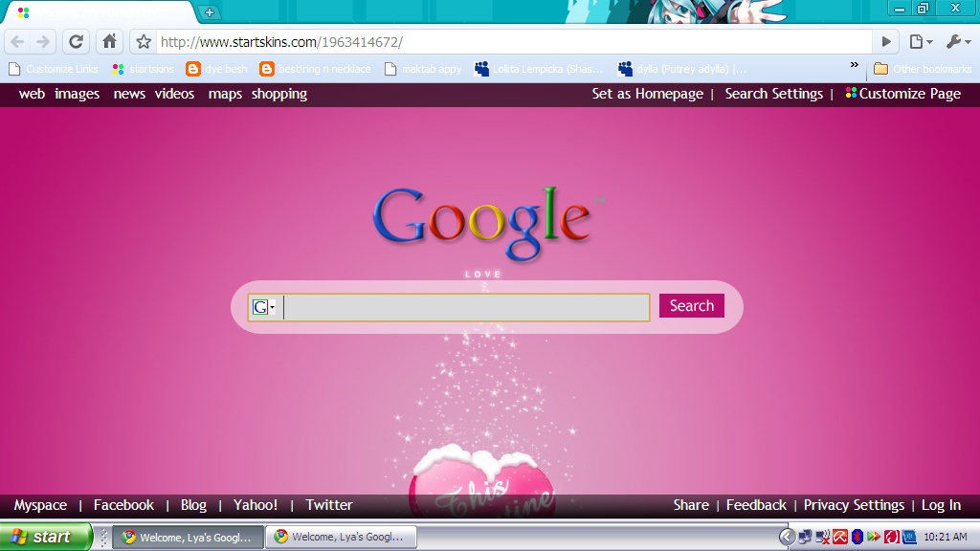The height and width of the screenshot is (551, 980).
Task: Open the Avira antivirus tray icon
Action: click(838, 537)
